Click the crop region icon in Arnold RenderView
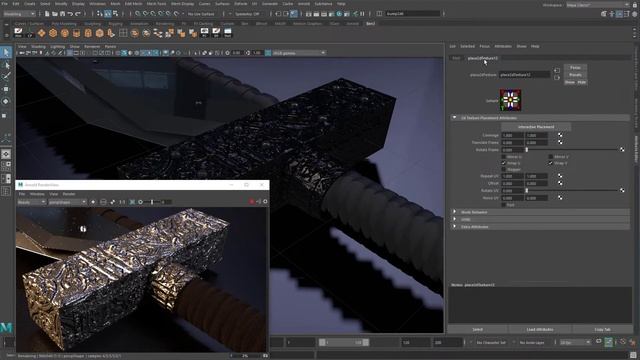Image resolution: width=640 pixels, height=360 pixels. 103,202
